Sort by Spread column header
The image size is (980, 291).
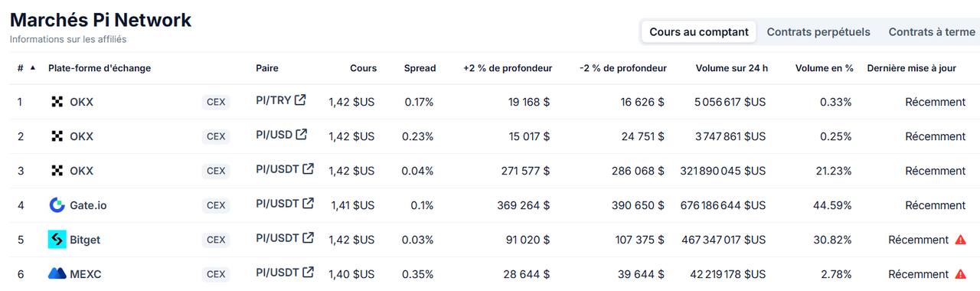pyautogui.click(x=420, y=68)
